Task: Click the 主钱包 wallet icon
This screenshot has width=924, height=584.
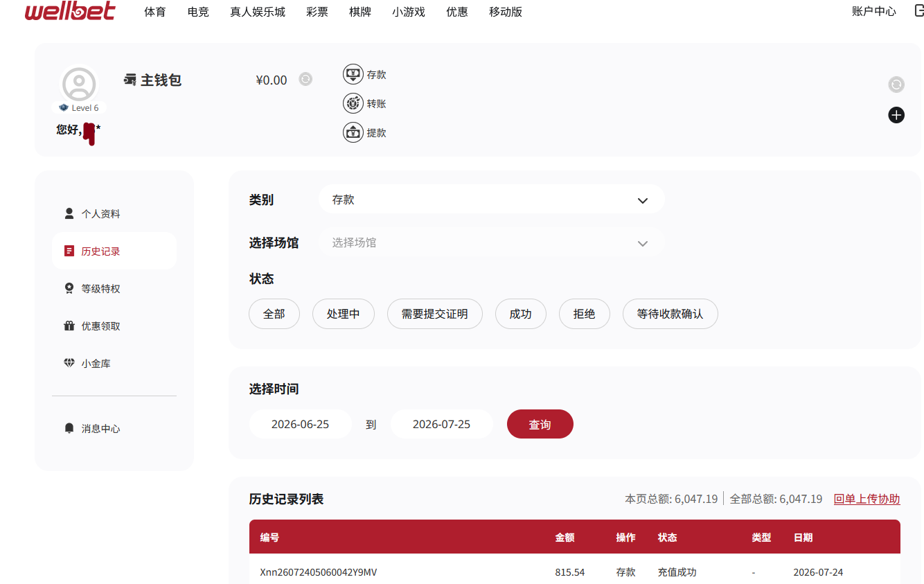Action: (x=130, y=80)
